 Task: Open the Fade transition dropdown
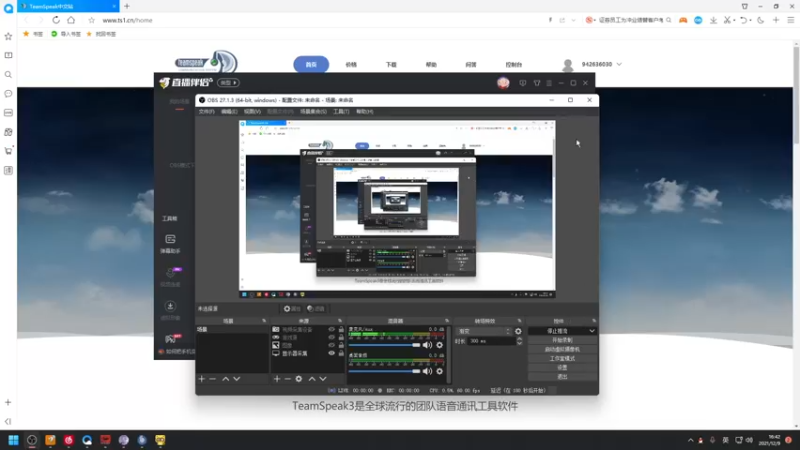pyautogui.click(x=484, y=331)
